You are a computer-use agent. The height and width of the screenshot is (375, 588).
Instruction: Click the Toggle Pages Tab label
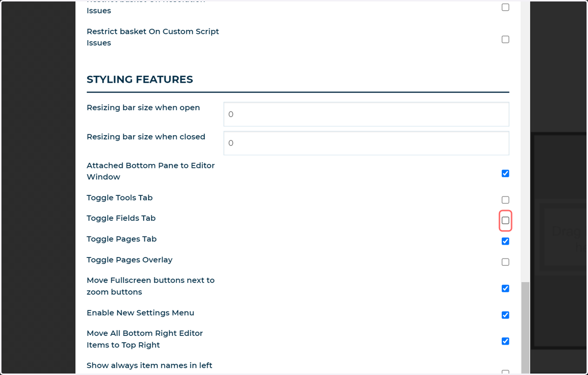pos(122,239)
